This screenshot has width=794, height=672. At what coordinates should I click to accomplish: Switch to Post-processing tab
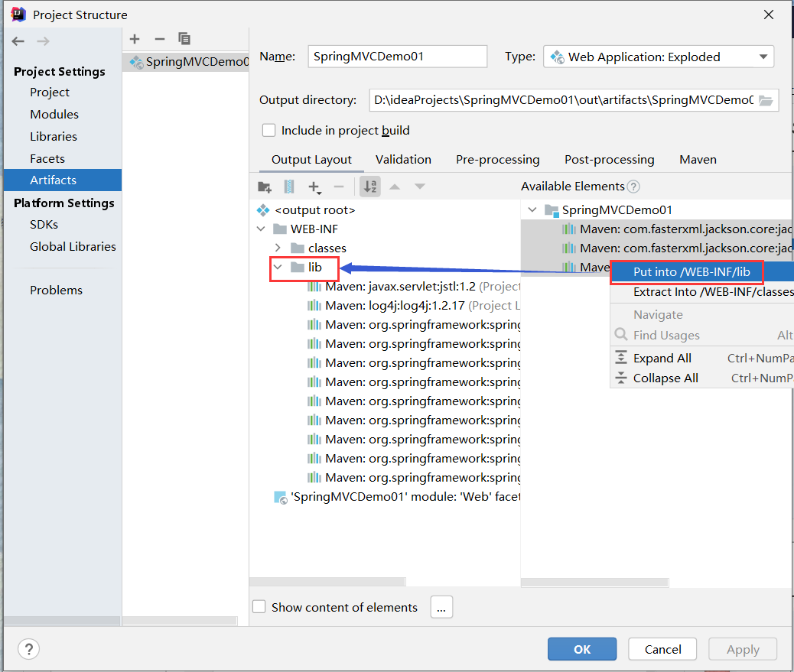[610, 160]
